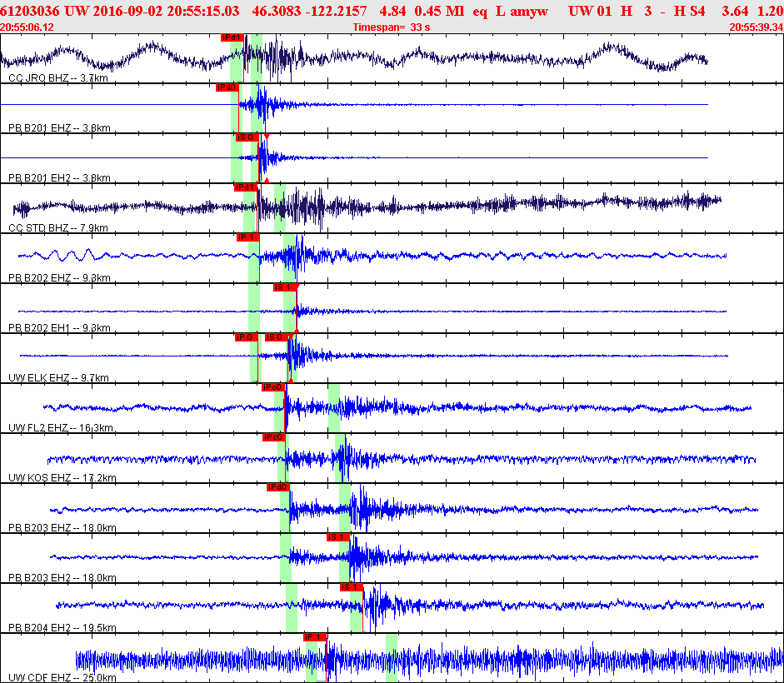The height and width of the screenshot is (683, 784).
Task: Click the event ID 61203036 in the header
Action: coord(29,11)
